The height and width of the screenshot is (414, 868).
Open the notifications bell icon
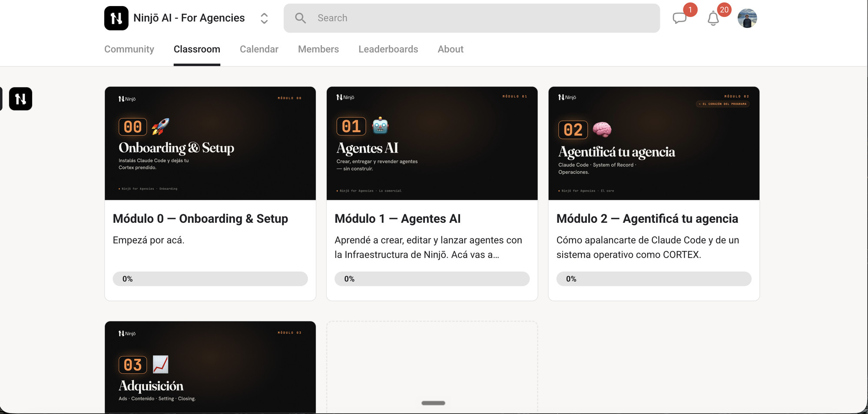tap(713, 19)
